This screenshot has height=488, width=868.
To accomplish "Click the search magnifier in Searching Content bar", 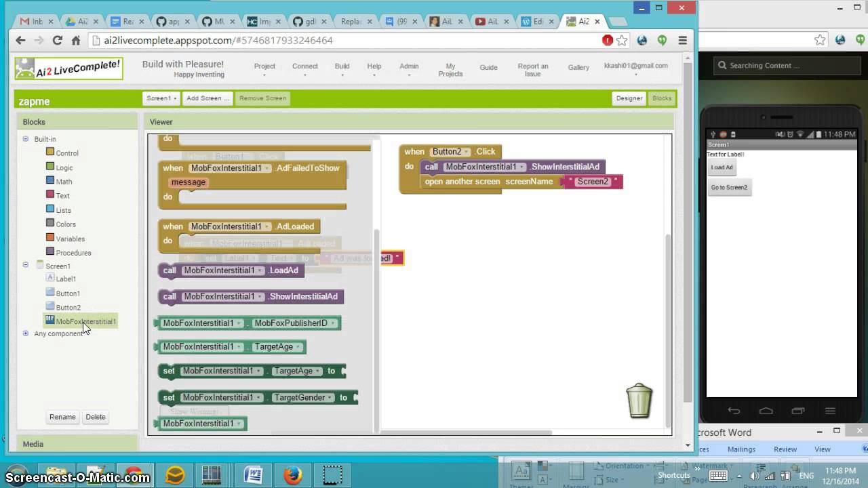I will tap(722, 66).
